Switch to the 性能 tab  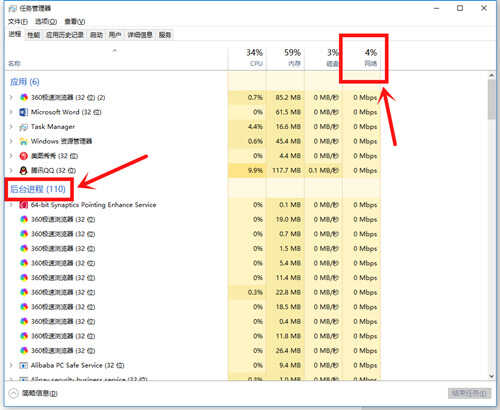(34, 35)
